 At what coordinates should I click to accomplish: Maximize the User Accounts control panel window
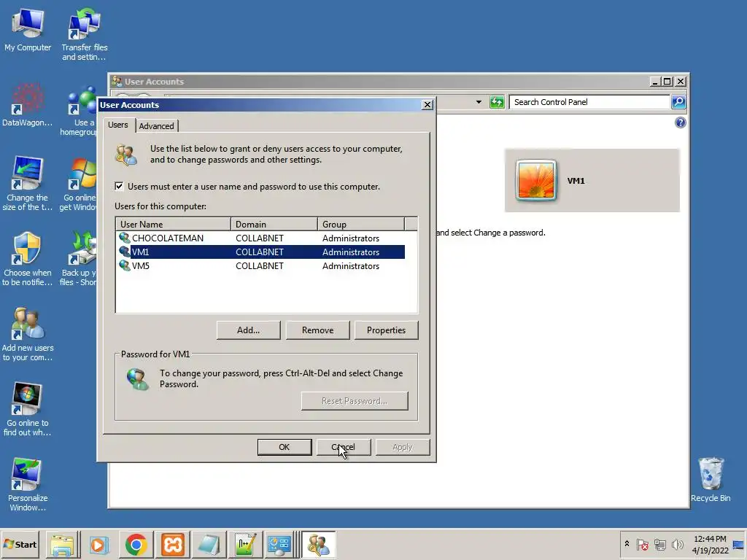pyautogui.click(x=667, y=82)
